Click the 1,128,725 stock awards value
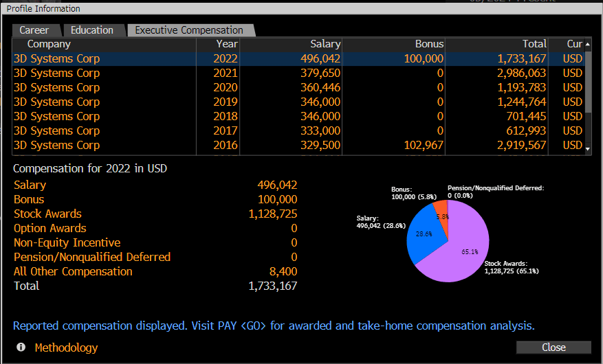The width and height of the screenshot is (603, 364). coord(273,214)
